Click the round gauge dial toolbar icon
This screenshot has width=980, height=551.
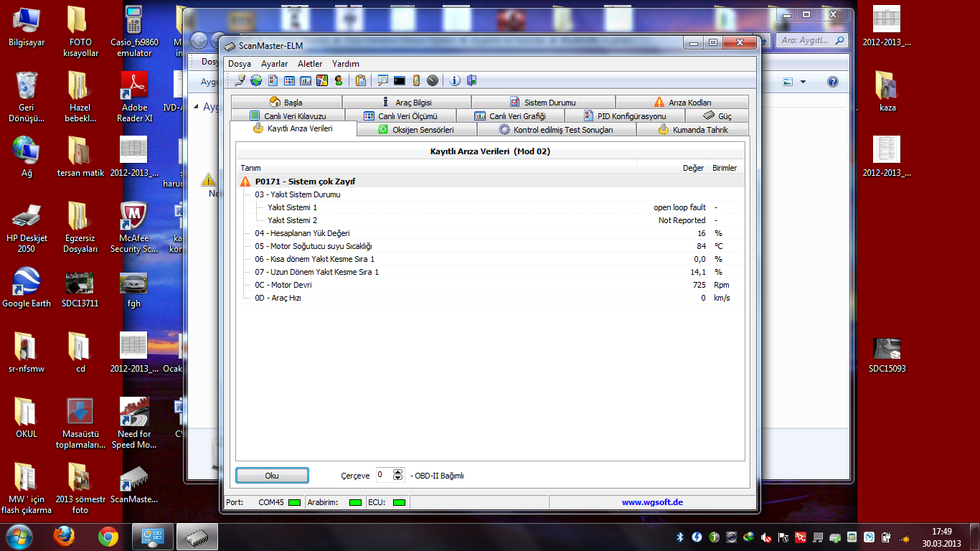click(x=433, y=80)
